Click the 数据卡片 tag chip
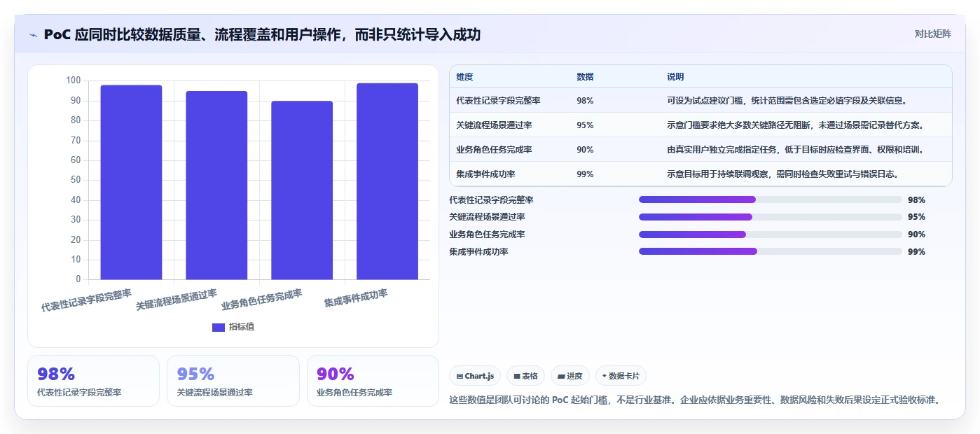This screenshot has height=434, width=980. click(x=621, y=376)
